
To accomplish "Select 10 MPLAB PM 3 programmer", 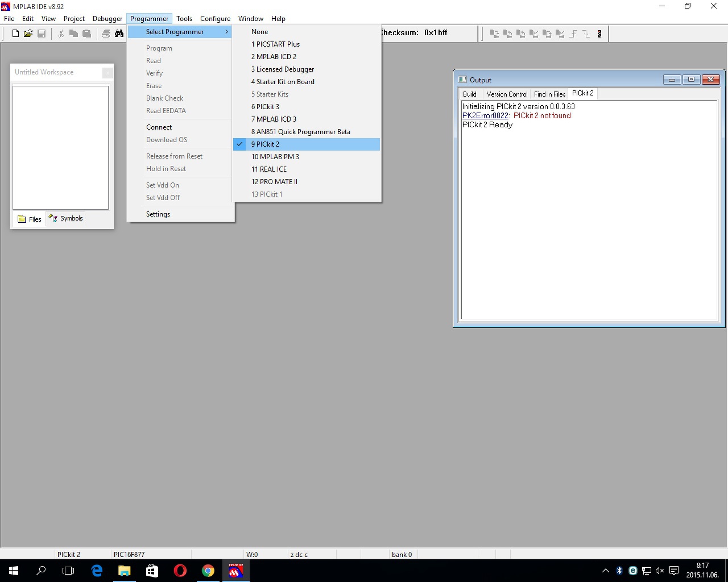I will pyautogui.click(x=307, y=157).
